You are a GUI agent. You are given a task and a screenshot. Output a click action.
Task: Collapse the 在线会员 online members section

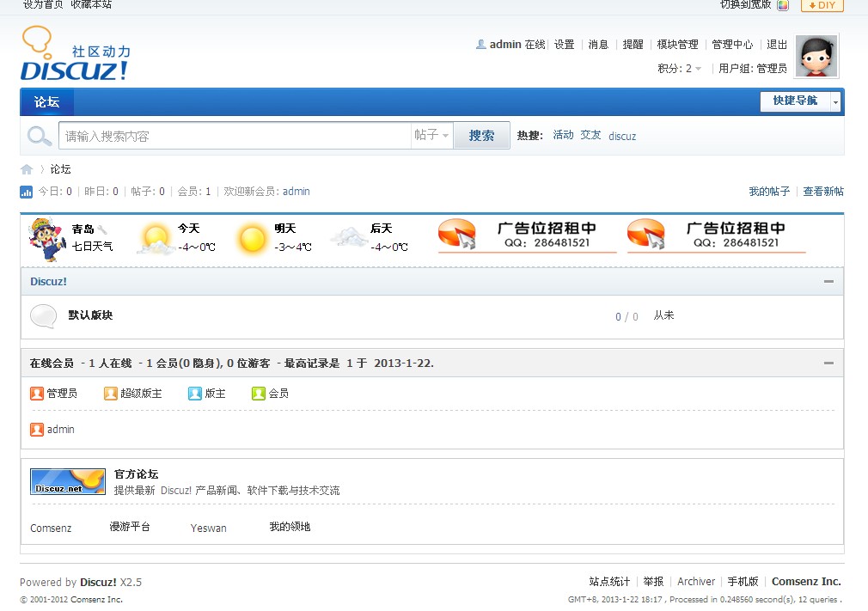click(828, 364)
